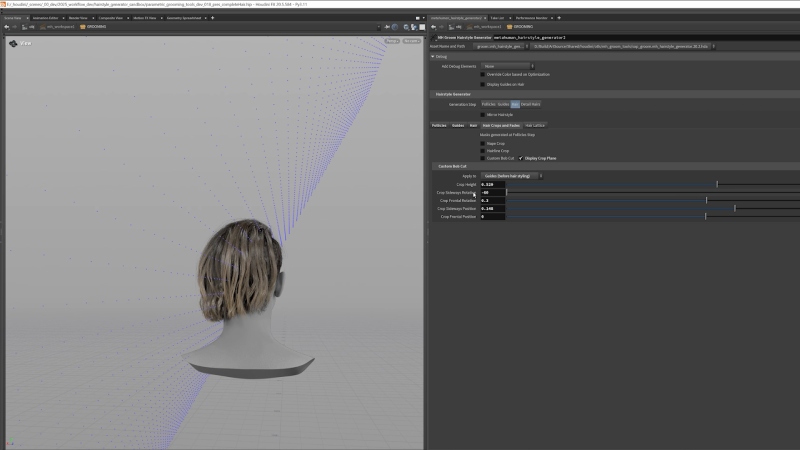
Task: Click the pin icon in viewport path bar
Action: coord(385,27)
